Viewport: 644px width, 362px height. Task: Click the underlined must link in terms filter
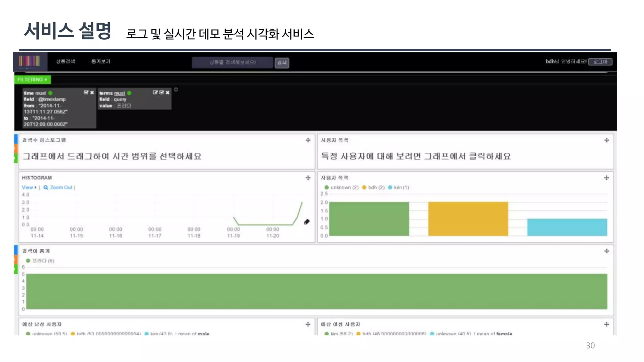pyautogui.click(x=119, y=93)
